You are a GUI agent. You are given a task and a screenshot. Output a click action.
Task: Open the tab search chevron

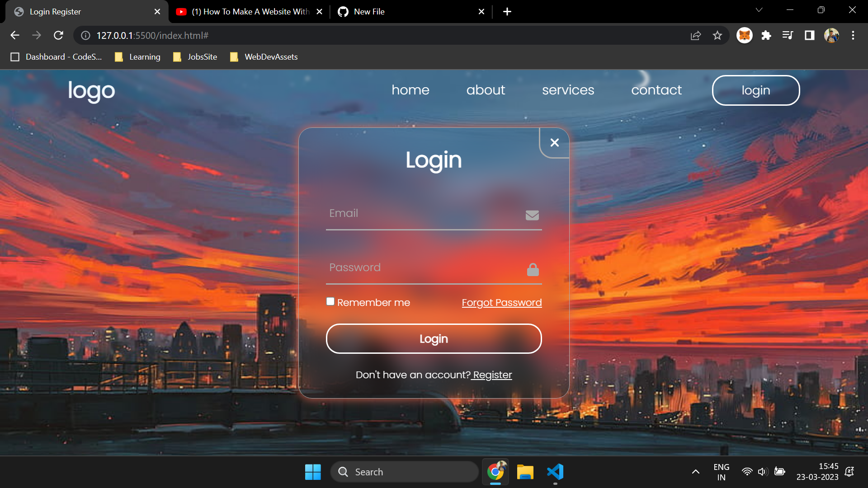coord(759,9)
